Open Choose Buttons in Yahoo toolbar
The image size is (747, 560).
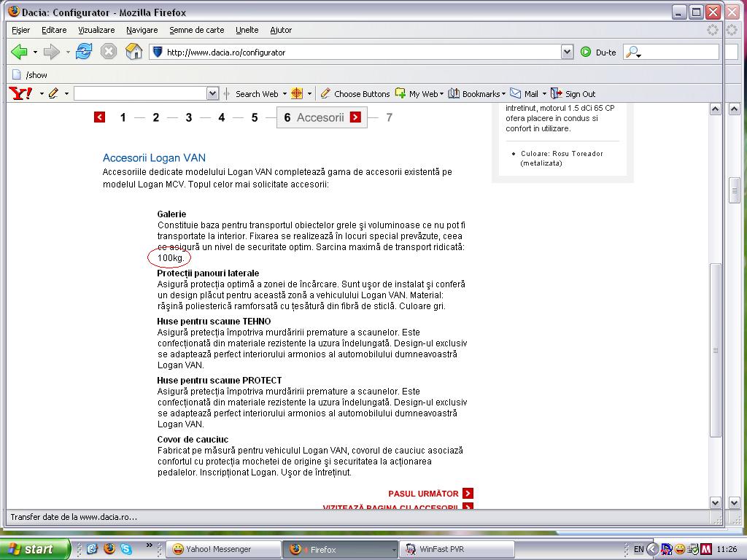point(355,94)
